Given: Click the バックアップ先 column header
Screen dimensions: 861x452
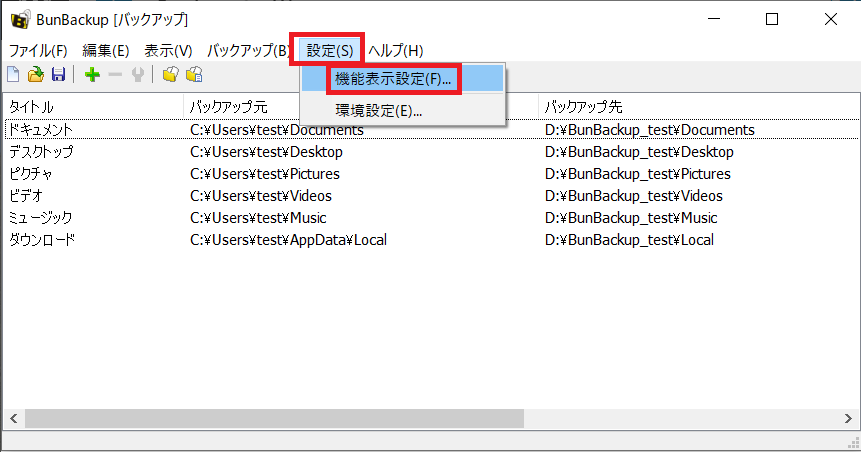Looking at the screenshot, I should coord(699,107).
